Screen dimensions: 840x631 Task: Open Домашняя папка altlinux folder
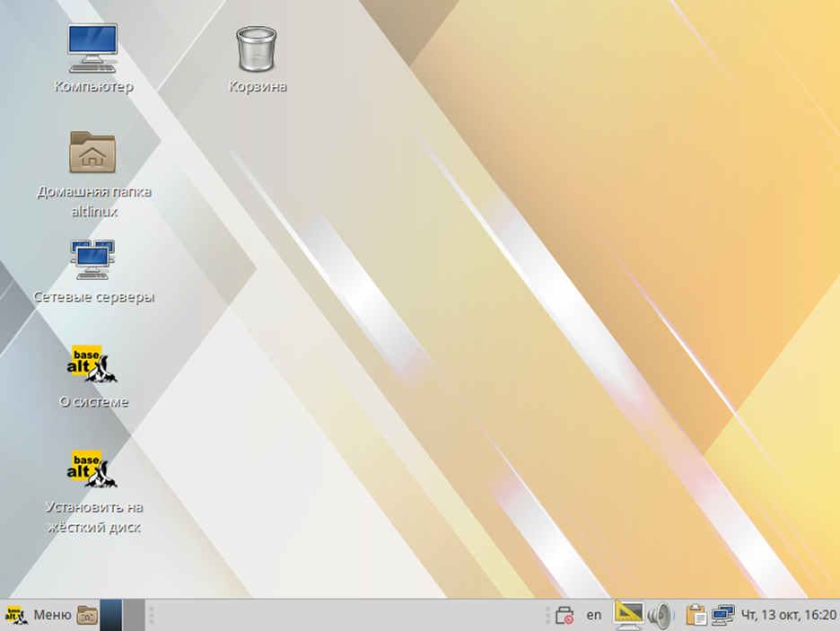click(92, 153)
